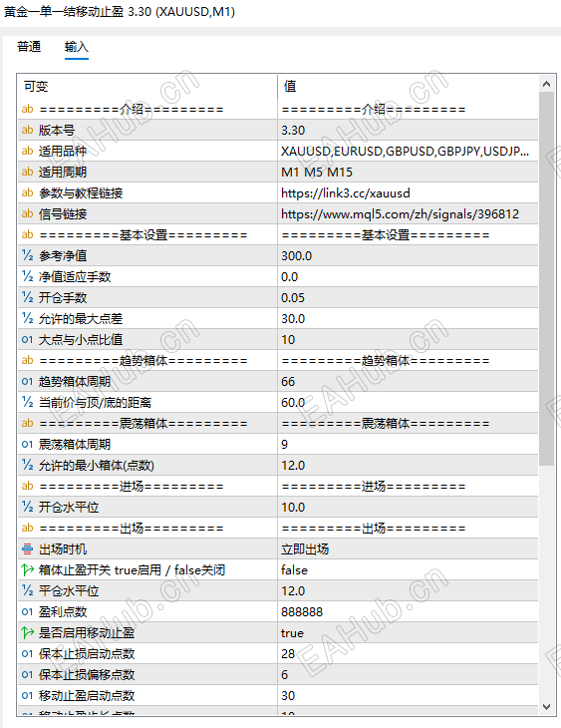The height and width of the screenshot is (728, 561).
Task: Click the boolean arrow icon beside 是否启用移动止盈
Action: (x=27, y=632)
